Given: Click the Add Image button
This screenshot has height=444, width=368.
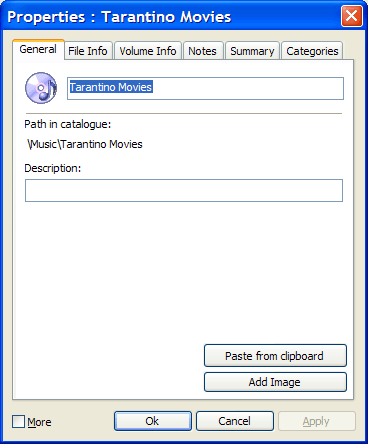Looking at the screenshot, I should pyautogui.click(x=275, y=382).
